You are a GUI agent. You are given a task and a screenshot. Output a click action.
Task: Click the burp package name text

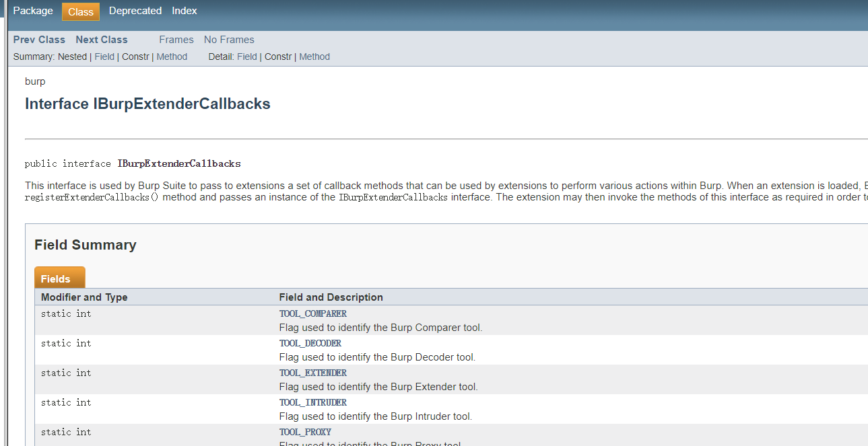coord(35,81)
